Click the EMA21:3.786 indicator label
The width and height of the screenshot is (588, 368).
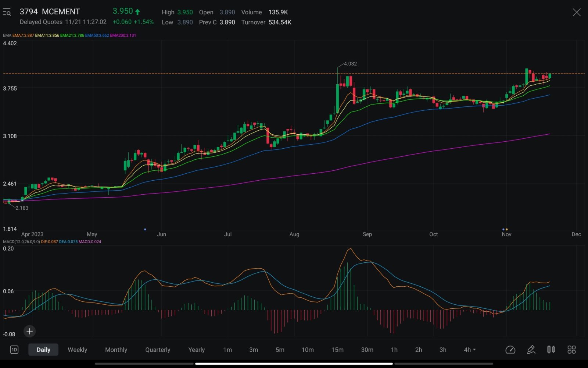coord(72,35)
